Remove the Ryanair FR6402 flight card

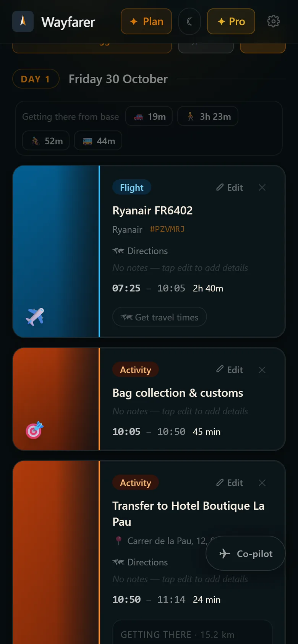tap(262, 187)
